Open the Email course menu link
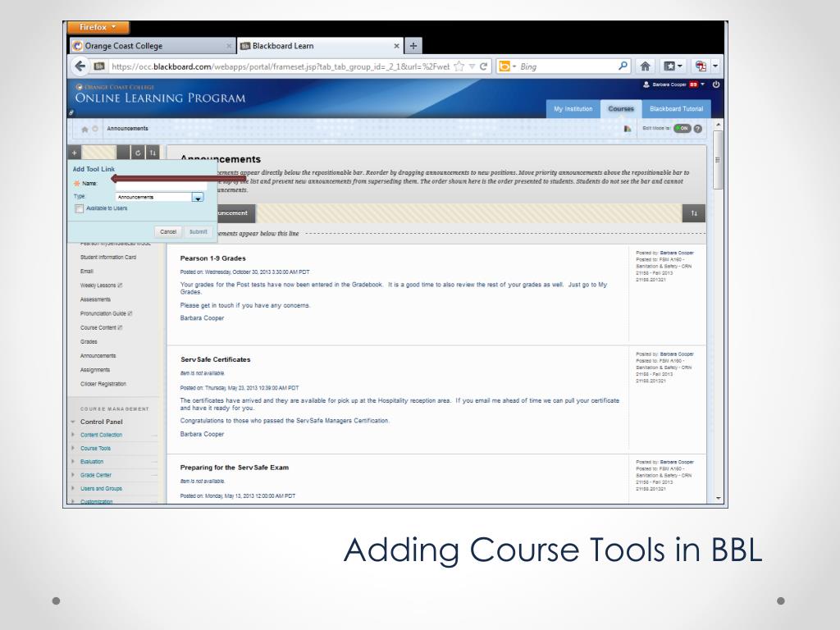Screen dimensions: 840x630 (x=87, y=271)
